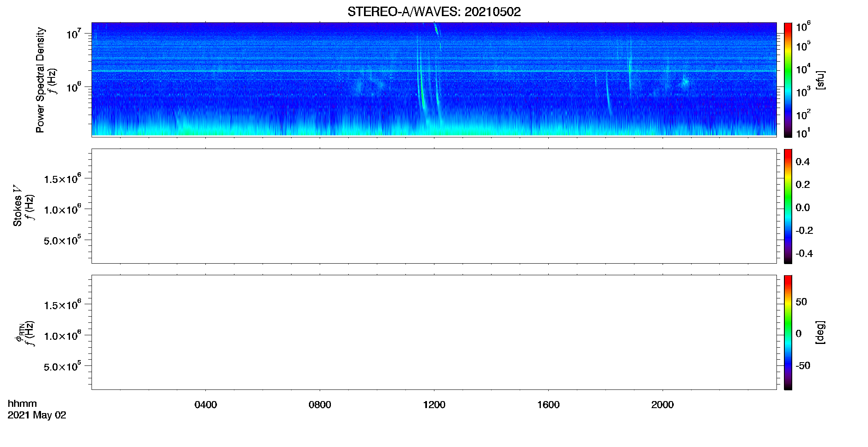Click the hhmm axis unit label

coord(22,404)
